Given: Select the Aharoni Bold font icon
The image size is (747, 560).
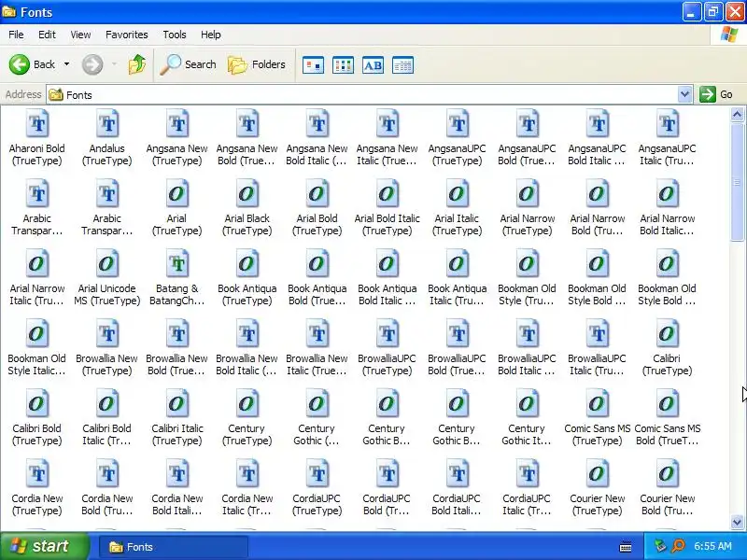Looking at the screenshot, I should pos(37,124).
